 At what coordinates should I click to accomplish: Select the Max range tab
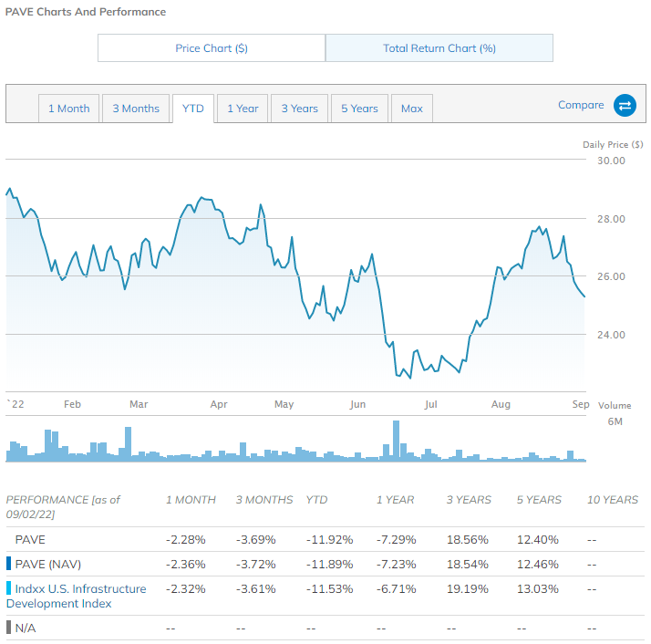[x=412, y=109]
